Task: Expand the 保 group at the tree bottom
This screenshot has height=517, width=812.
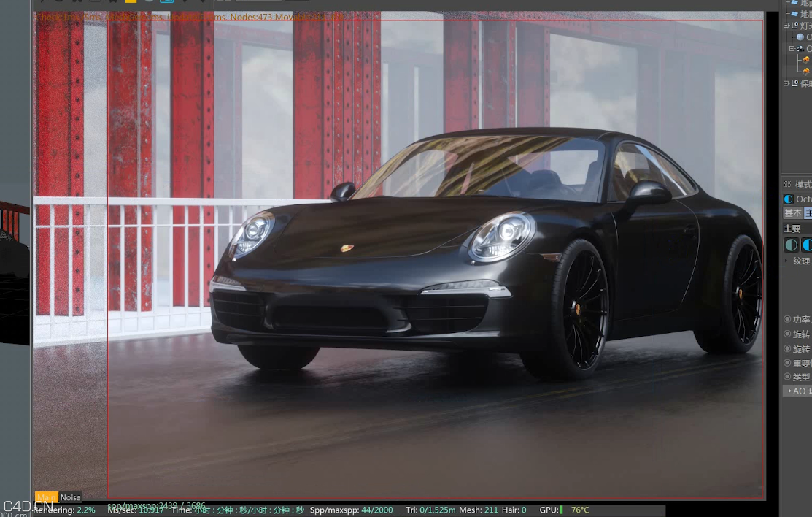Action: pos(786,83)
